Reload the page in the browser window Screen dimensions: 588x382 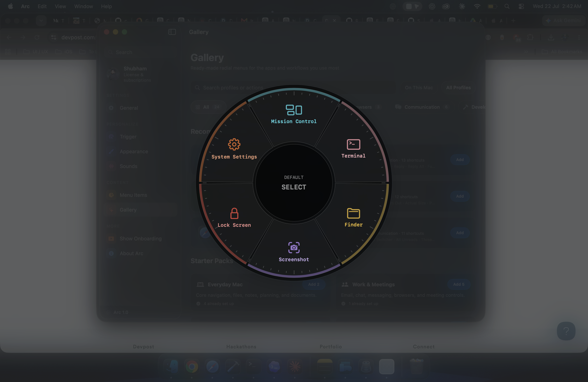pyautogui.click(x=37, y=37)
